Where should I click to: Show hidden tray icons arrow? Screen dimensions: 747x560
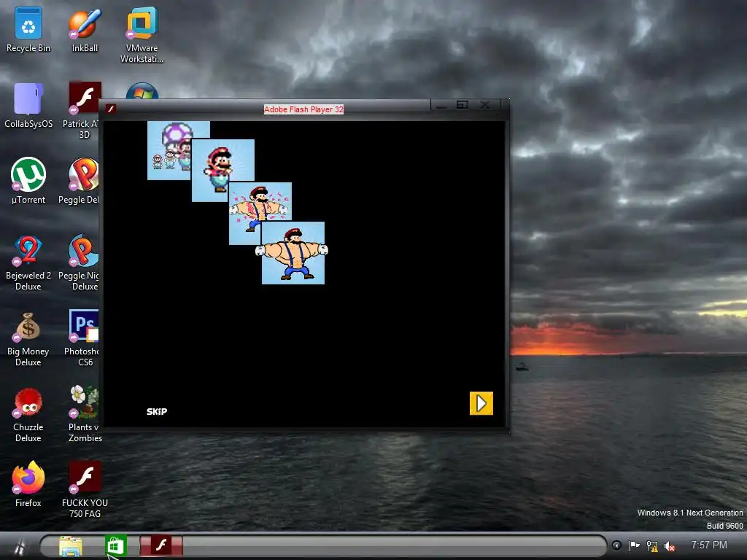tap(616, 545)
